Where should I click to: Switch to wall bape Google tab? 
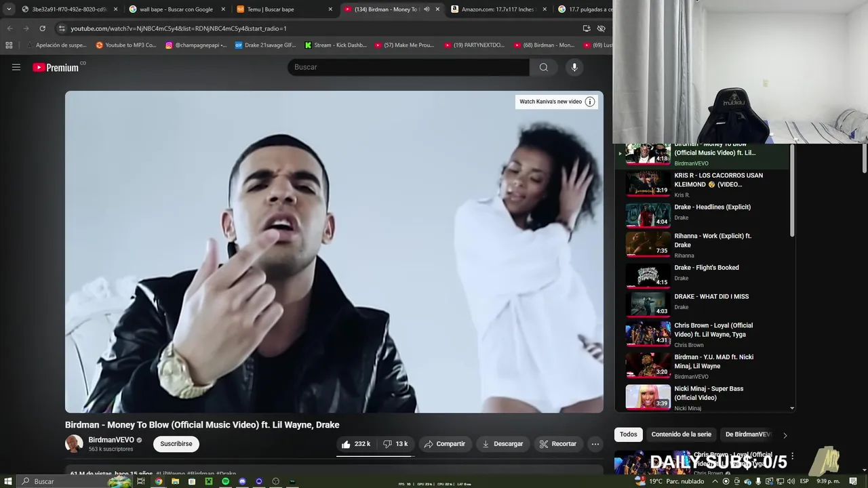[176, 9]
